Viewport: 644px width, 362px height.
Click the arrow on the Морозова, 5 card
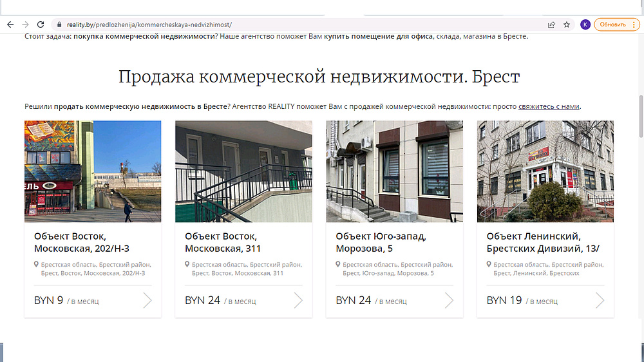click(449, 300)
